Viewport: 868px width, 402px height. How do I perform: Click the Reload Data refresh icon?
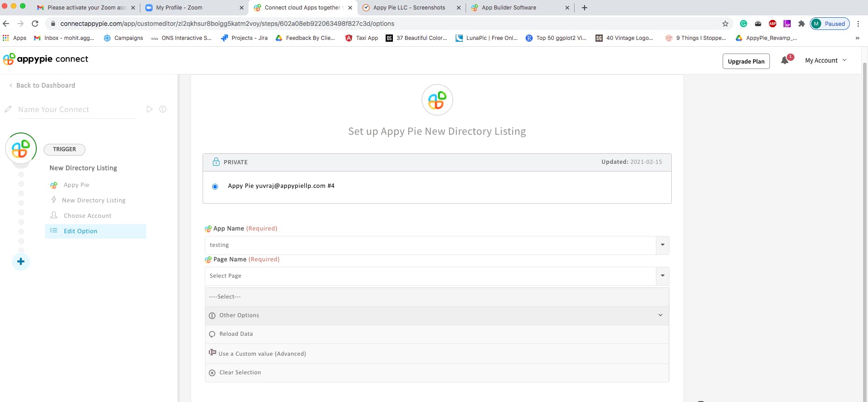[212, 334]
